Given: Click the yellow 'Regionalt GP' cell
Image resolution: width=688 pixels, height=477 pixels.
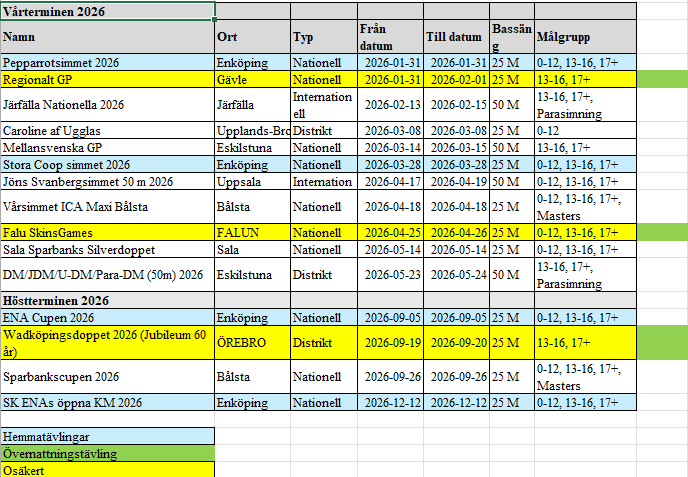Looking at the screenshot, I should click(107, 78).
